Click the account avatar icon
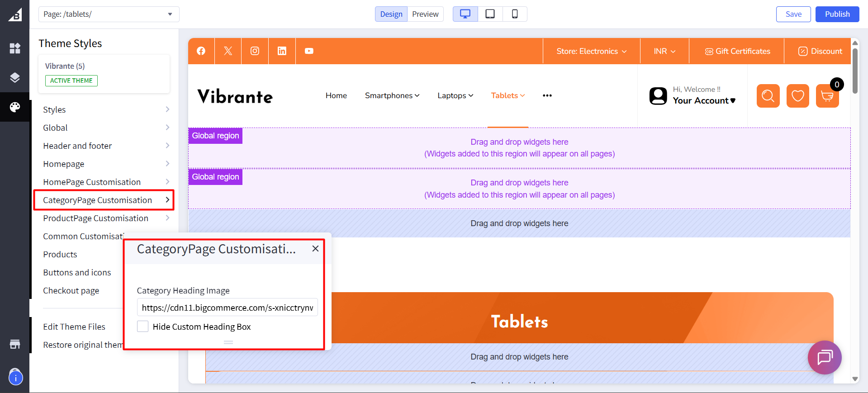 pos(658,96)
